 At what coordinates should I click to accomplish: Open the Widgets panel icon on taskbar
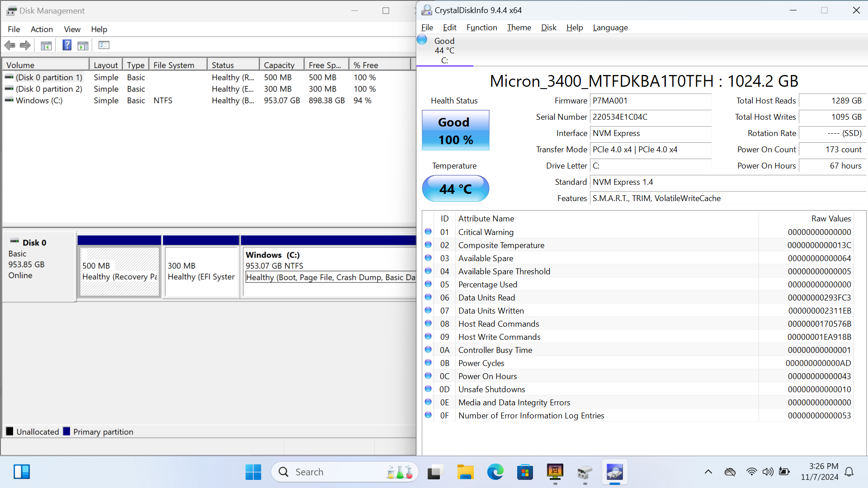coord(21,472)
